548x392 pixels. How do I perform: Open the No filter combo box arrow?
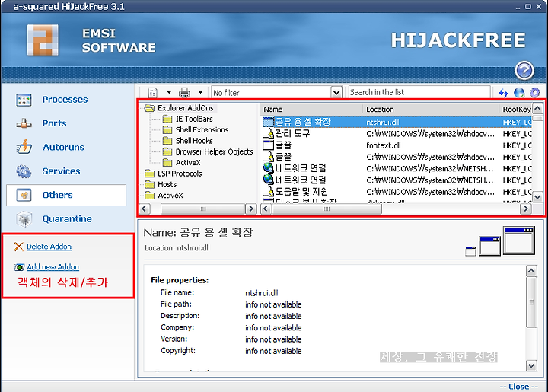[336, 93]
